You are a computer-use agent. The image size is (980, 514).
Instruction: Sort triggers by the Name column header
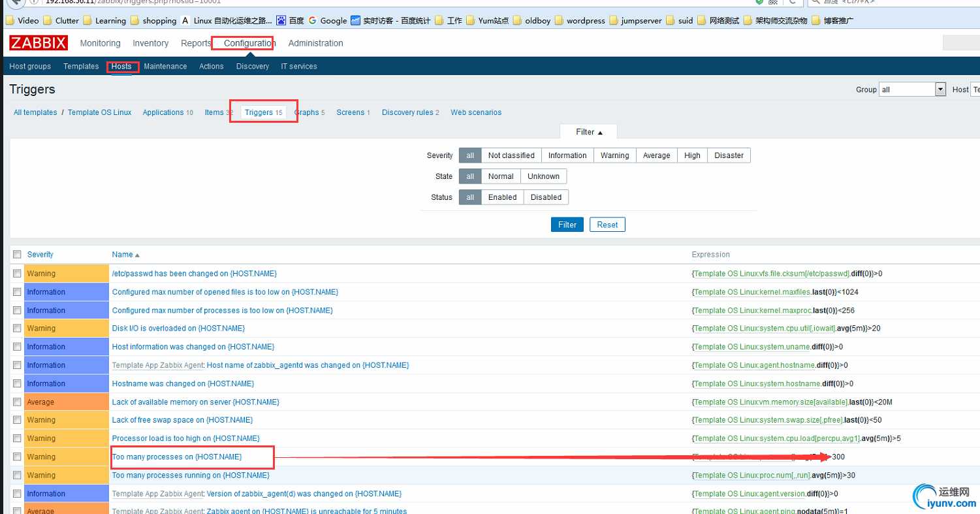click(x=126, y=255)
